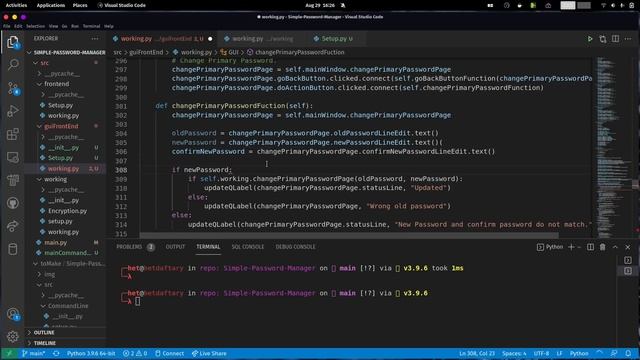
Task: Click Ln 308, Col 23 cursor position indicator
Action: click(x=476, y=353)
